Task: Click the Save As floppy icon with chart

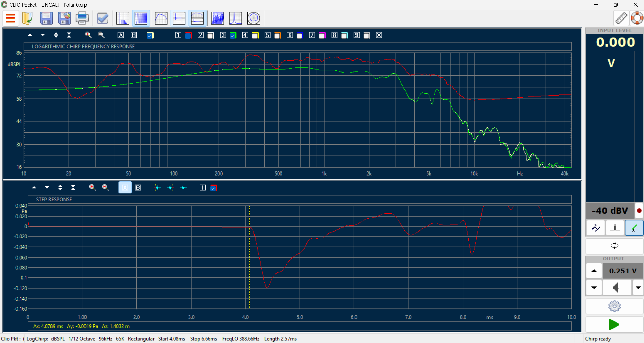Action: pos(64,18)
